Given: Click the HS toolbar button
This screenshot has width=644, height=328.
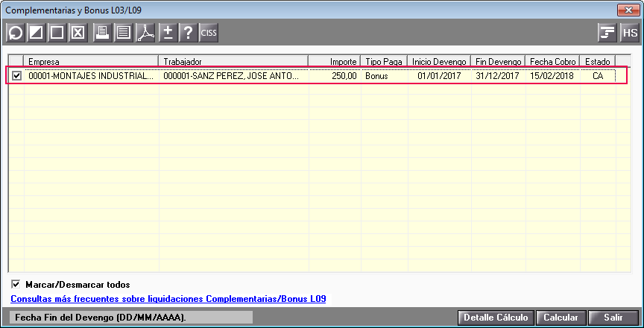Looking at the screenshot, I should (630, 33).
